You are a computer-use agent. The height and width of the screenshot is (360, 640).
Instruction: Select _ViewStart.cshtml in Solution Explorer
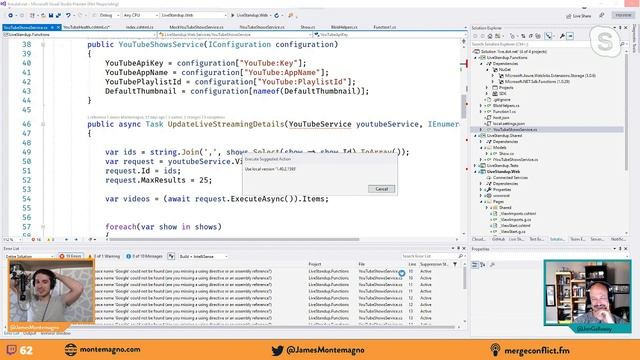point(515,225)
